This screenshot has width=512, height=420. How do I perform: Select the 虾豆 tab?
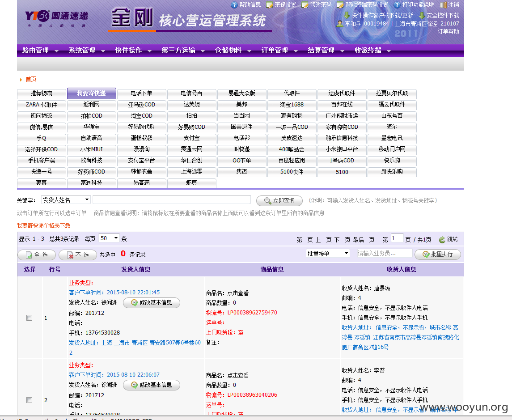[x=192, y=183]
